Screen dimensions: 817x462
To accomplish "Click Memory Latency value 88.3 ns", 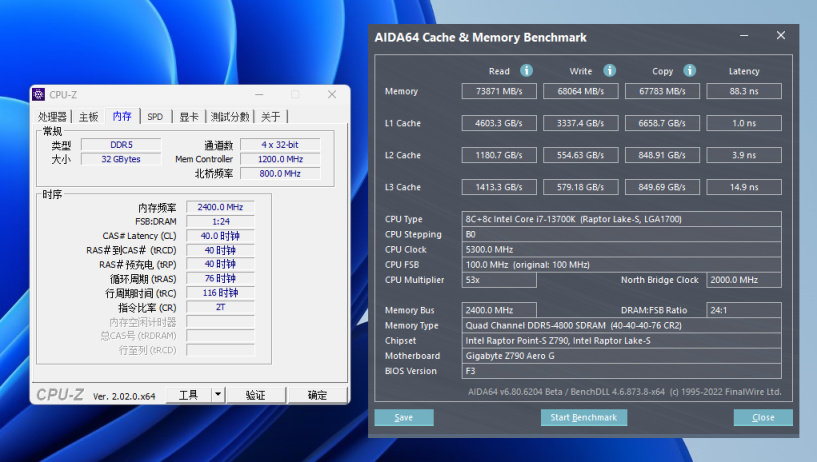I will click(744, 91).
